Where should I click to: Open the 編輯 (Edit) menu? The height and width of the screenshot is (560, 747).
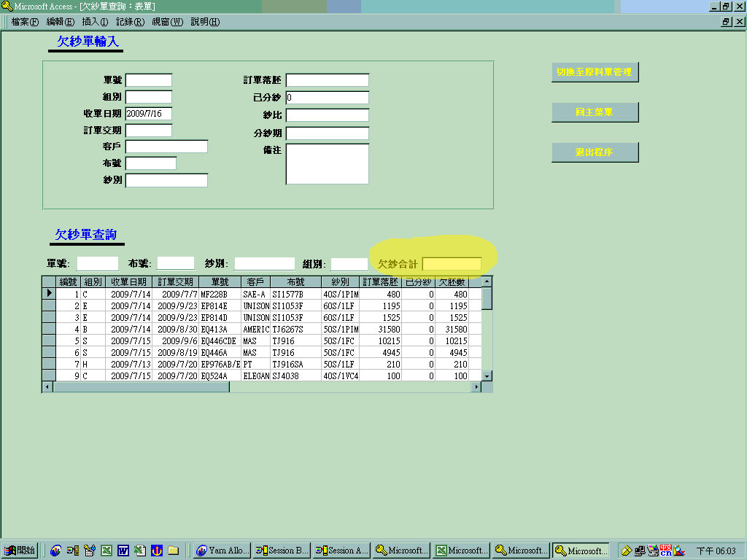coord(61,22)
